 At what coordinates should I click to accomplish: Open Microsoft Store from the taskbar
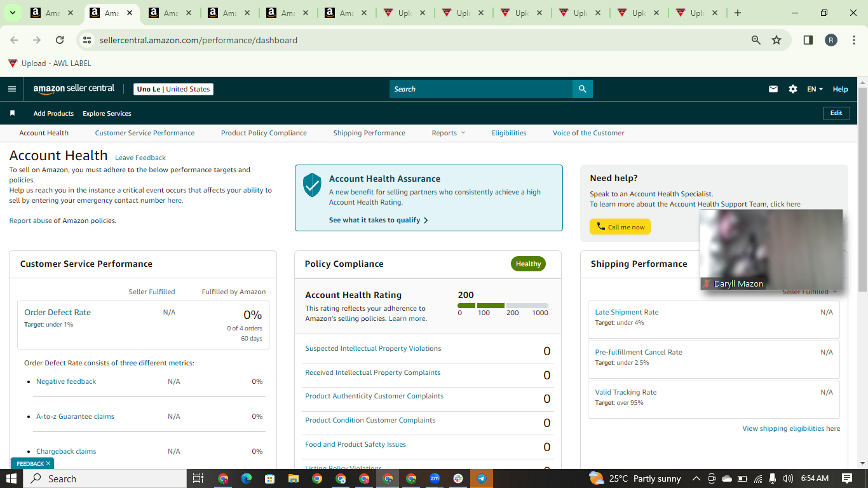[270, 478]
